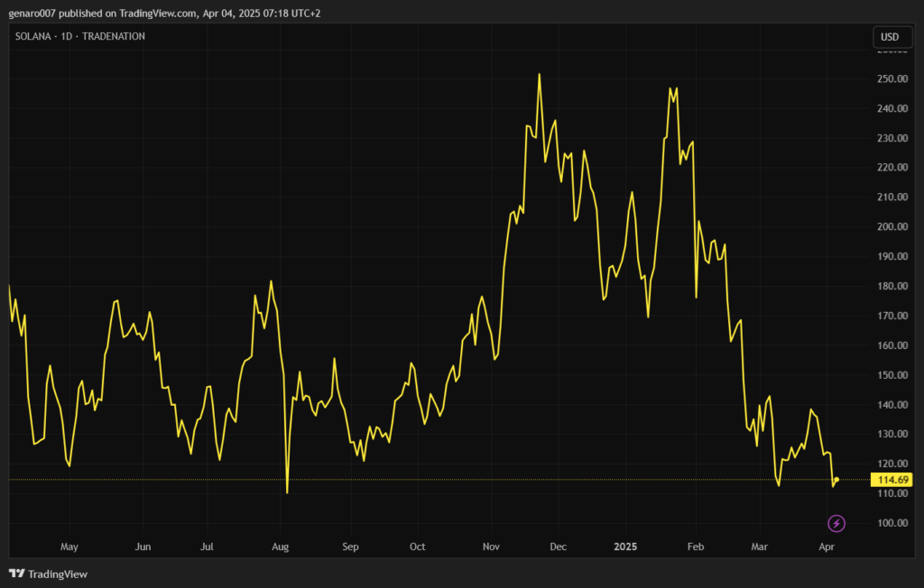Select the May label on the time axis

[x=69, y=547]
